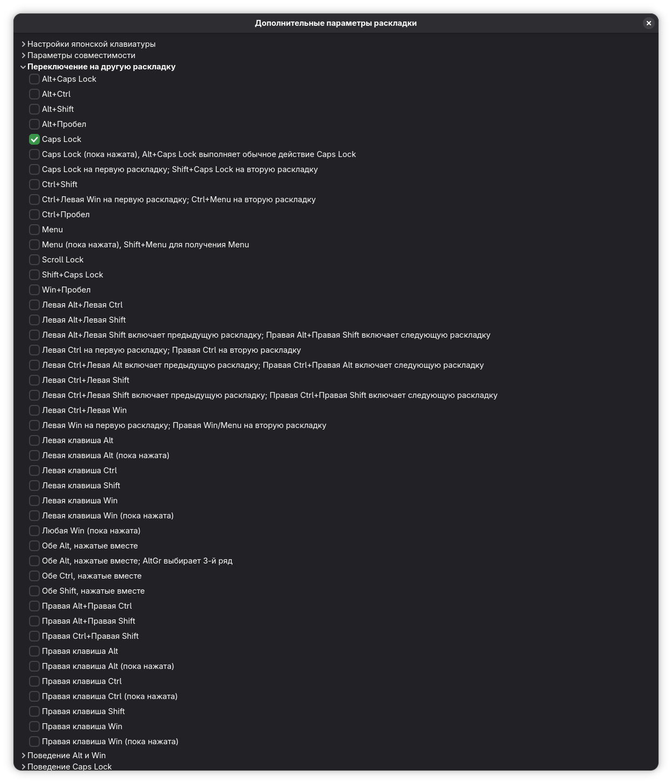
Task: Expand Настройки японской клавиатуры section
Action: [x=24, y=44]
